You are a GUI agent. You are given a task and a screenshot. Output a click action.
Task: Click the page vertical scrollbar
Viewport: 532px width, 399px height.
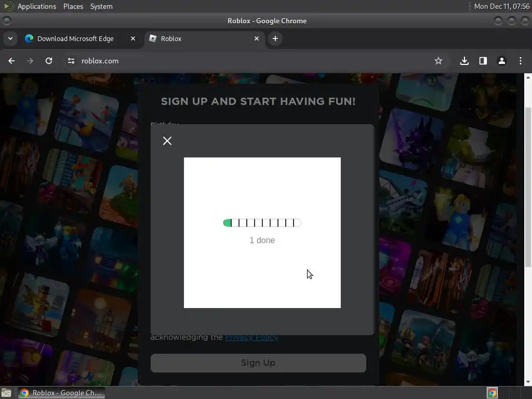(x=528, y=187)
